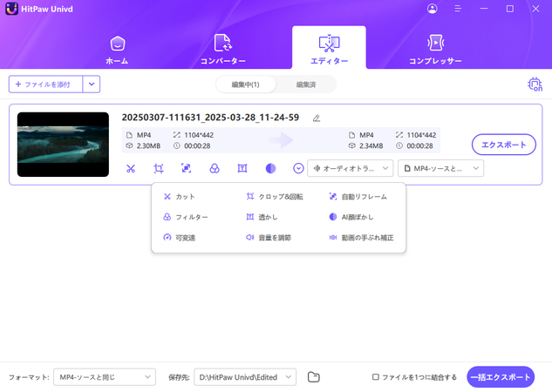This screenshot has height=392, width=552.
Task: Open the hamburger menu in title bar
Action: point(458,9)
